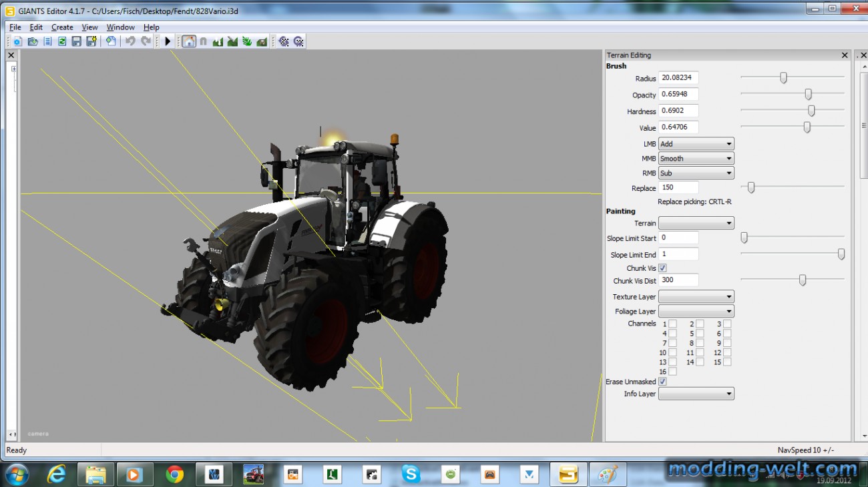Screen dimensions: 868x487
Task: Click the Slope Limit End slider handle
Action: [841, 254]
